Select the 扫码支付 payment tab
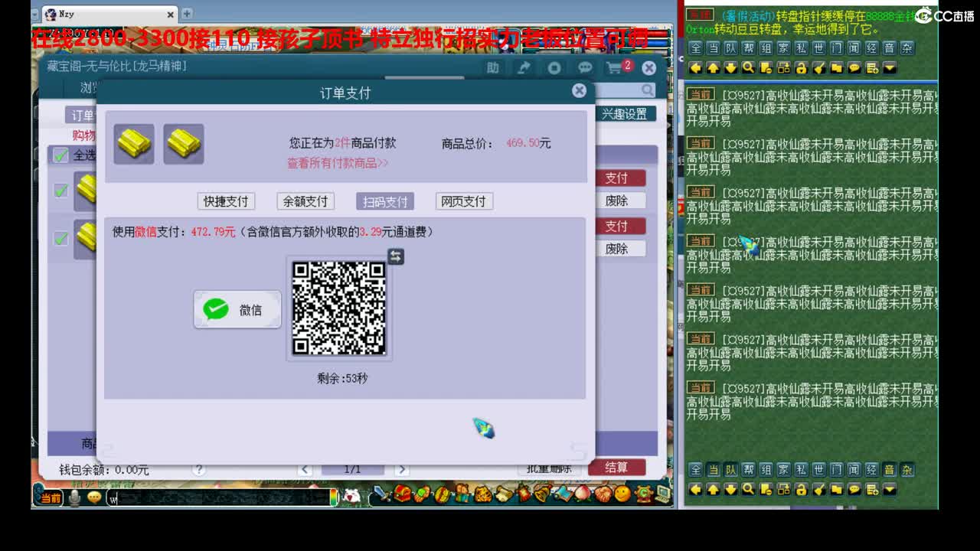 click(x=385, y=201)
